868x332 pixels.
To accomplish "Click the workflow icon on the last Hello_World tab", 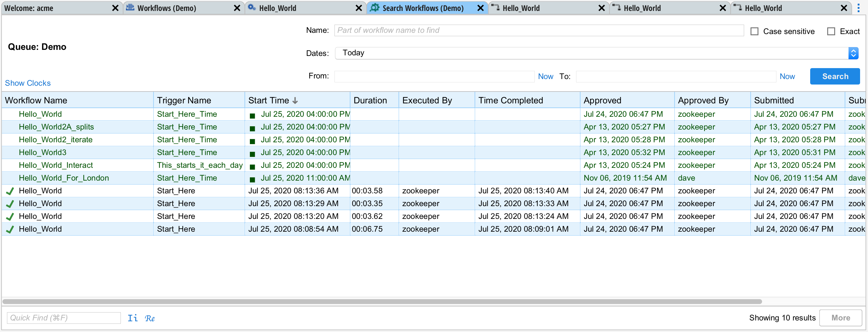I will point(738,8).
